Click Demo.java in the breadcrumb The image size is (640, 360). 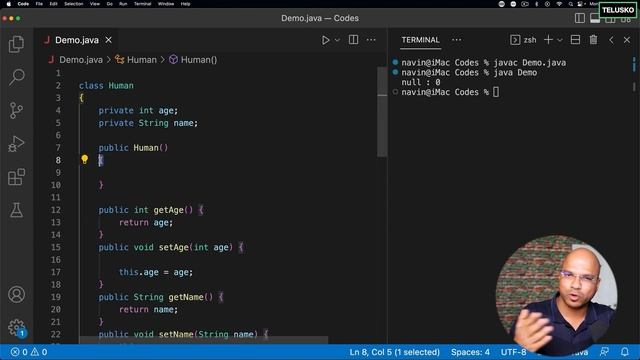[81, 60]
